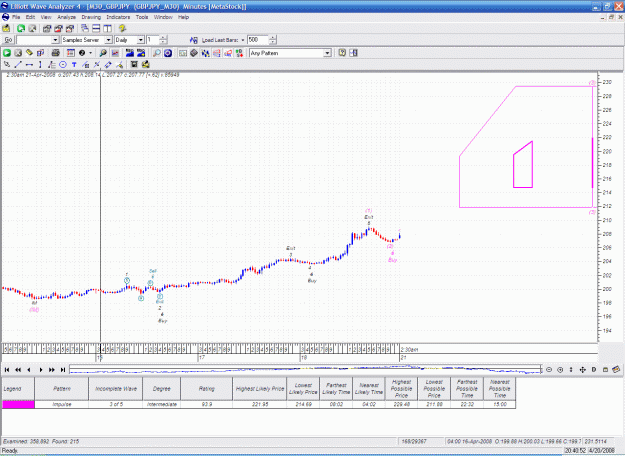Open the Drawing menu
Viewport: 625px width, 456px height.
click(x=91, y=17)
